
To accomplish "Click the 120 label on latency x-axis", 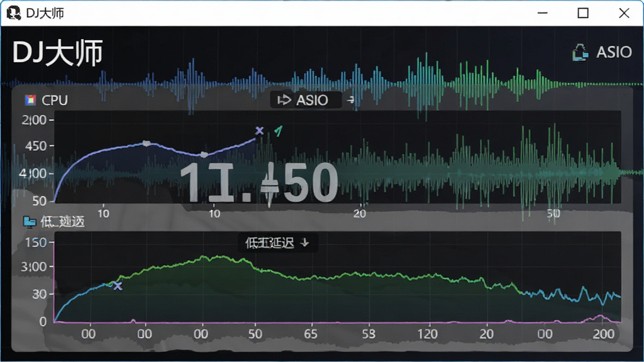I will point(427,334).
